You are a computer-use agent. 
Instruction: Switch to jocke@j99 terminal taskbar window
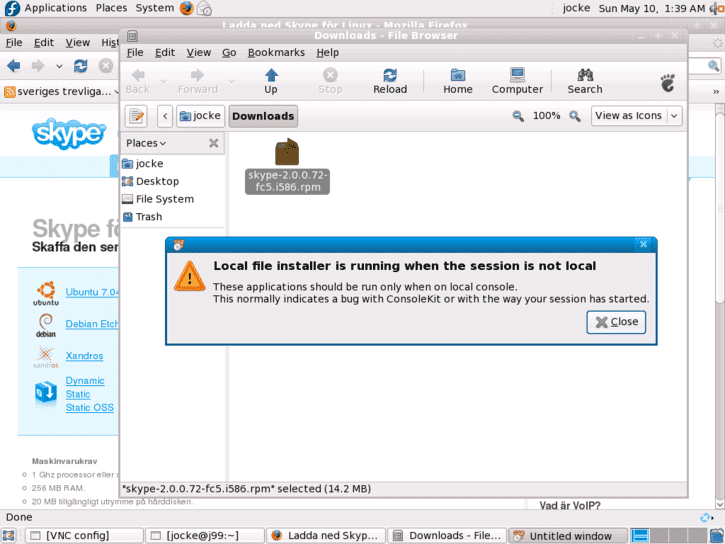click(205, 536)
